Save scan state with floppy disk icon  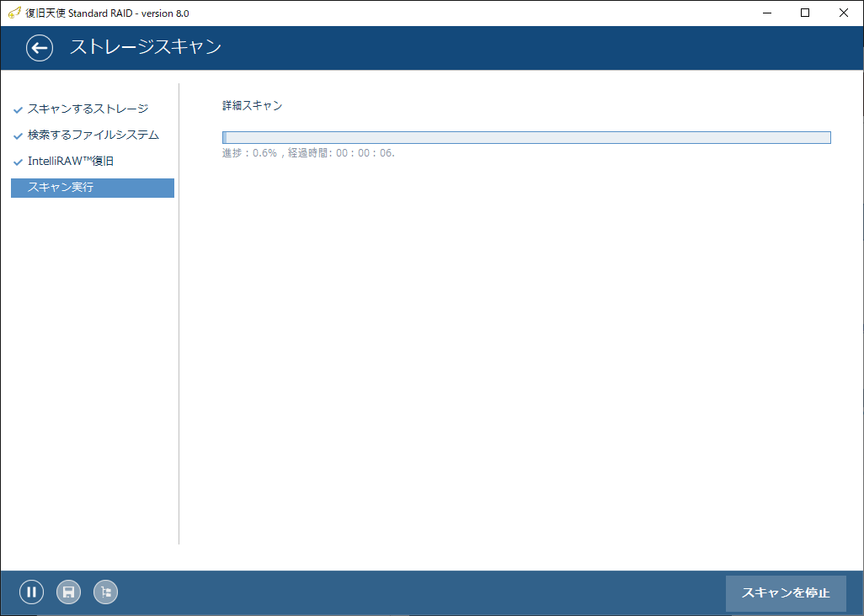click(x=68, y=592)
